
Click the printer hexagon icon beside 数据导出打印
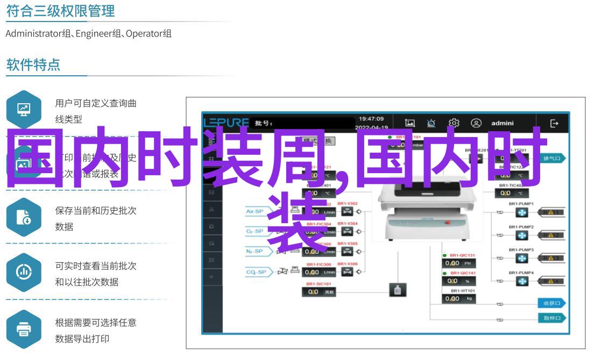click(24, 329)
